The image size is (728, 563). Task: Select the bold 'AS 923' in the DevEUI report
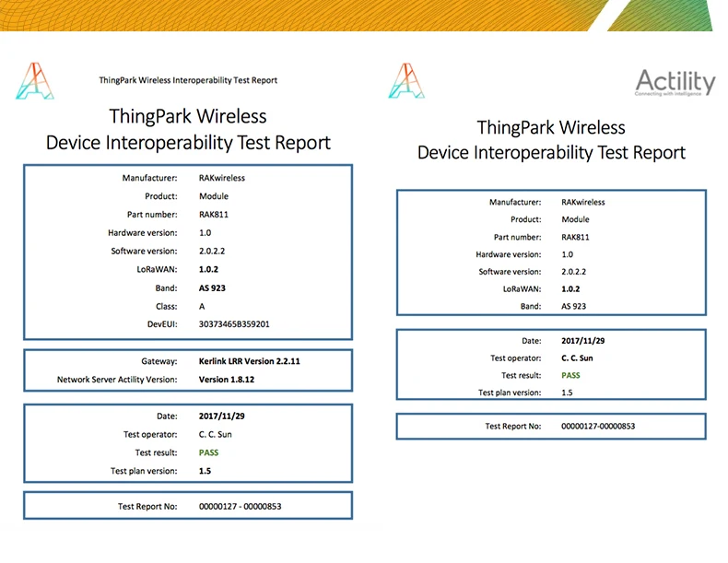tap(212, 287)
